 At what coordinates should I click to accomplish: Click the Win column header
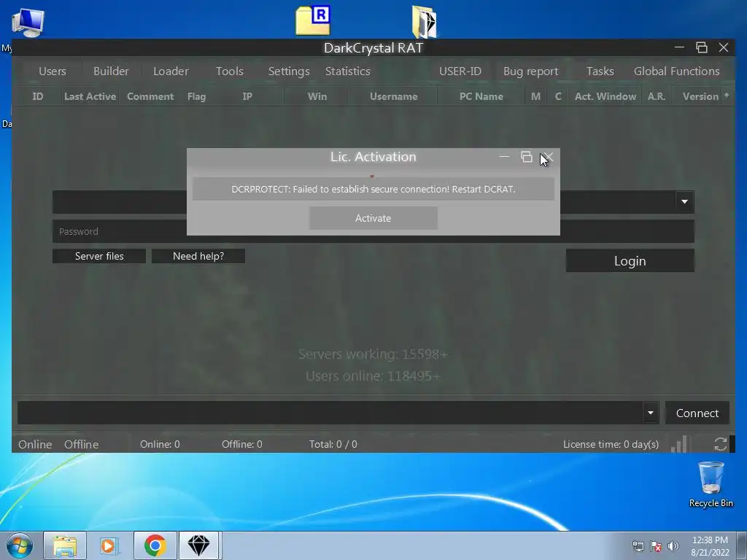coord(317,97)
